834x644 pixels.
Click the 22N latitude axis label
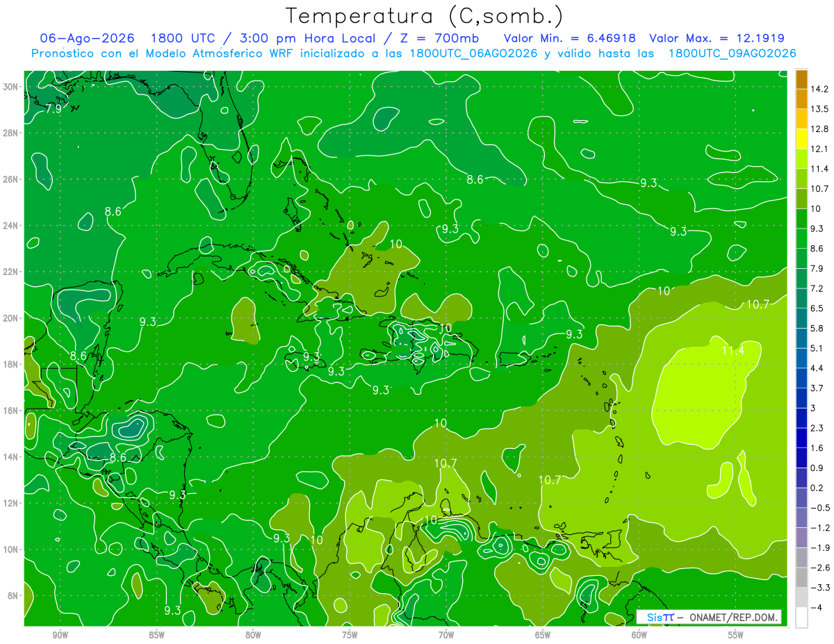(12, 272)
